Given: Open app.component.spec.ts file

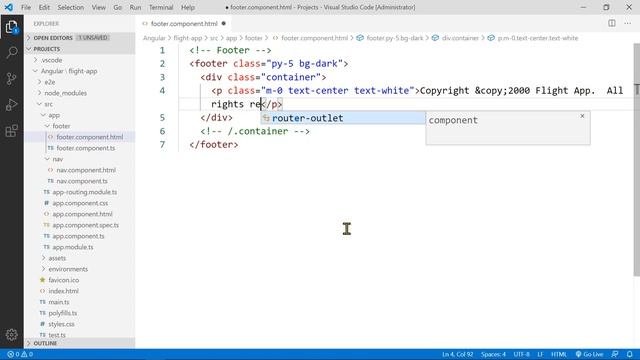Looking at the screenshot, I should 80,225.
